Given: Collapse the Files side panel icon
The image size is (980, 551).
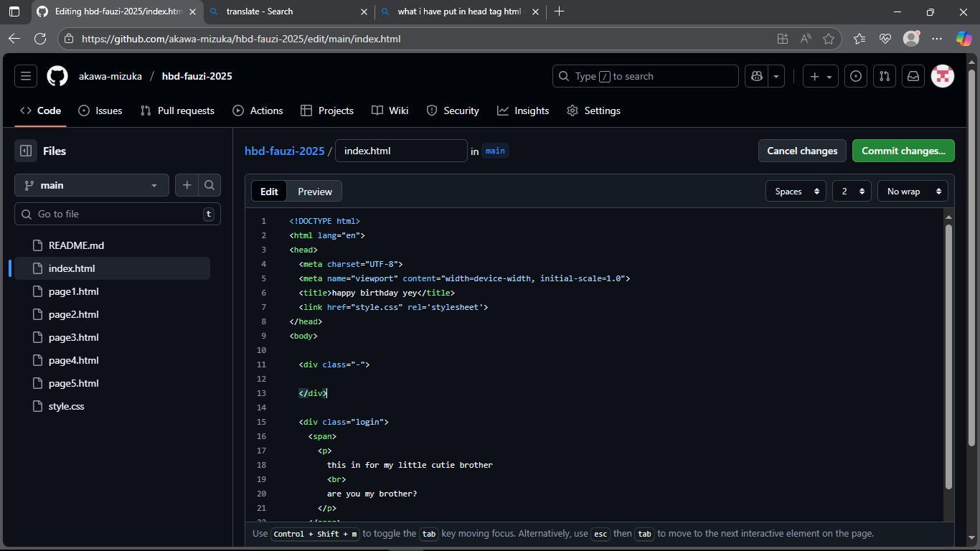Looking at the screenshot, I should (x=26, y=151).
